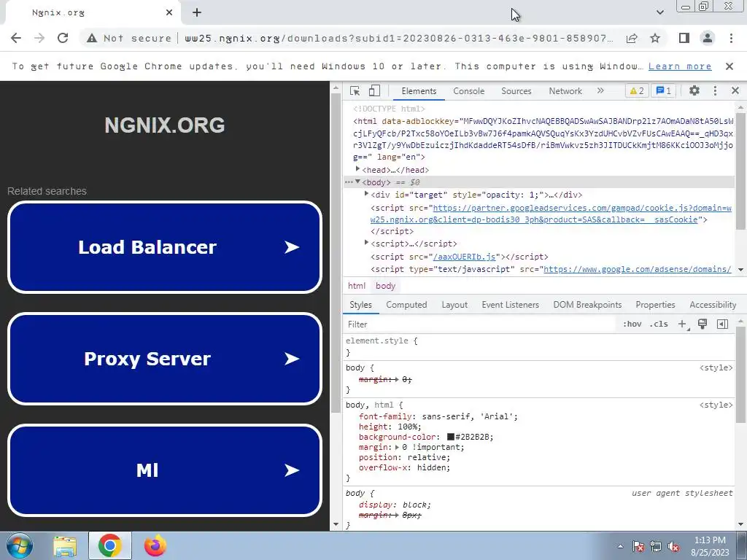The width and height of the screenshot is (747, 560).
Task: Select html in the breadcrumb bar
Action: 356,286
